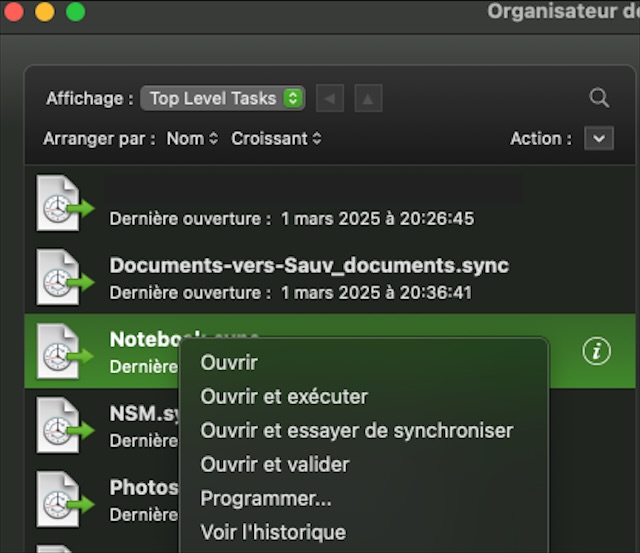Click the NSM sync file icon
Image resolution: width=640 pixels, height=553 pixels.
(61, 425)
